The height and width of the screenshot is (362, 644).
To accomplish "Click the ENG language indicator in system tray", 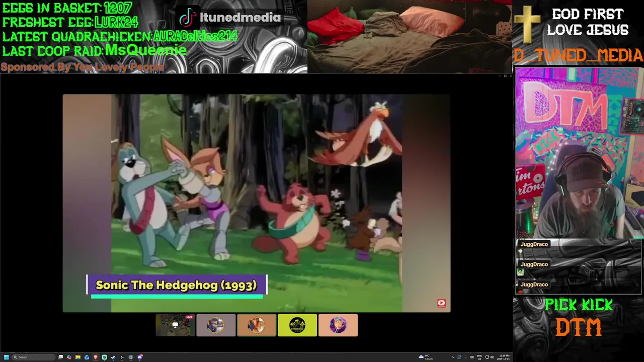I will pyautogui.click(x=479, y=357).
